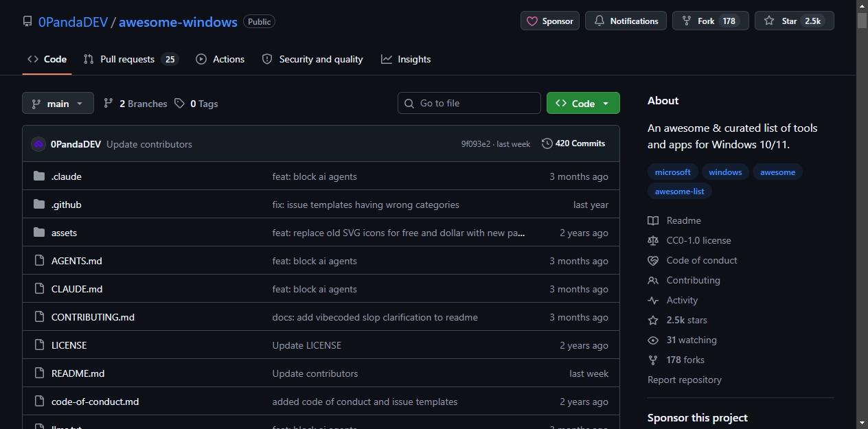Open the Pull requests tab

pyautogui.click(x=130, y=59)
